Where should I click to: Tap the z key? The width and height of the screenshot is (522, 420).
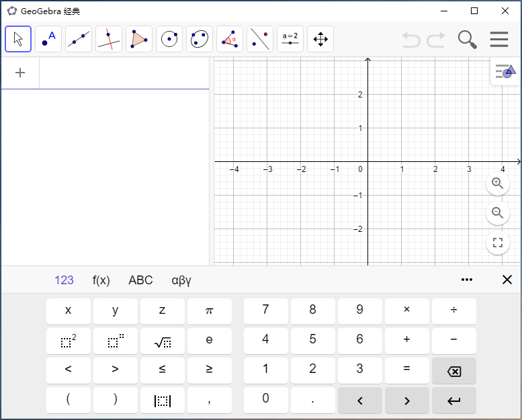point(163,311)
